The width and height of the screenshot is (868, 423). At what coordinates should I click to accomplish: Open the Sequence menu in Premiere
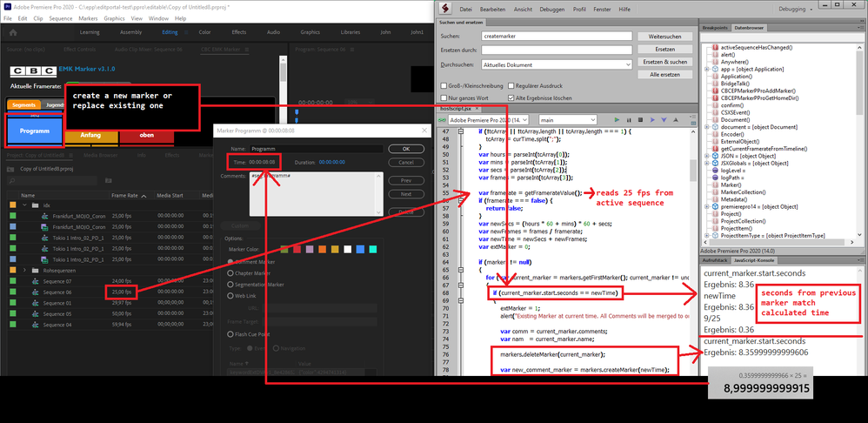(x=60, y=18)
